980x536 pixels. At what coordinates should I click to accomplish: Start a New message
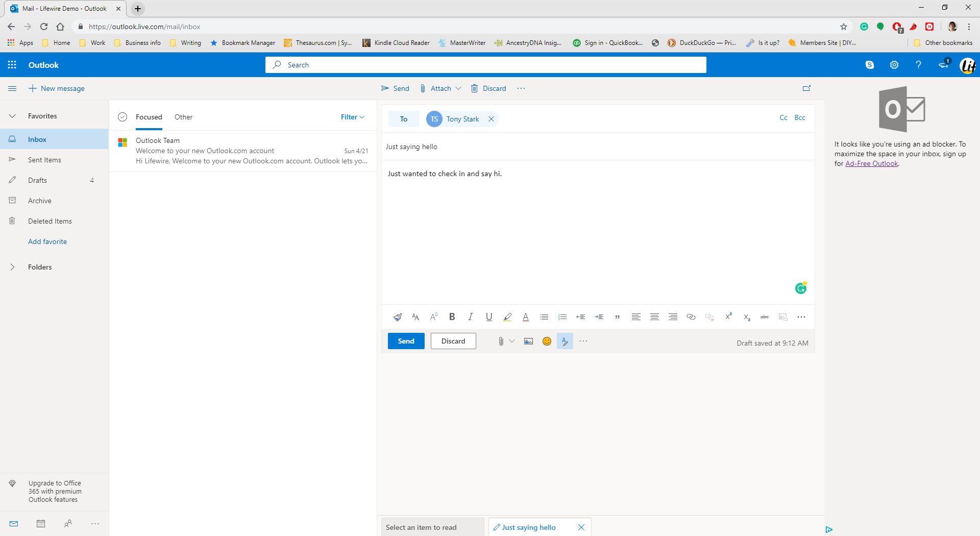tap(56, 88)
